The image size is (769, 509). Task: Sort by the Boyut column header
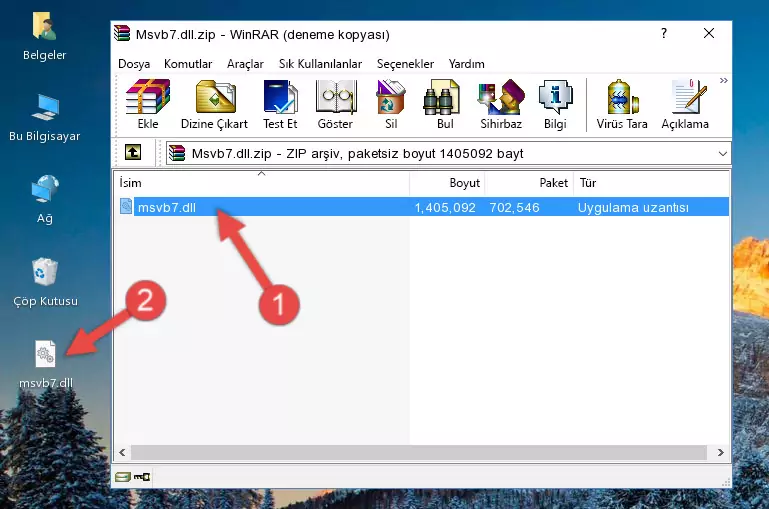(447, 183)
